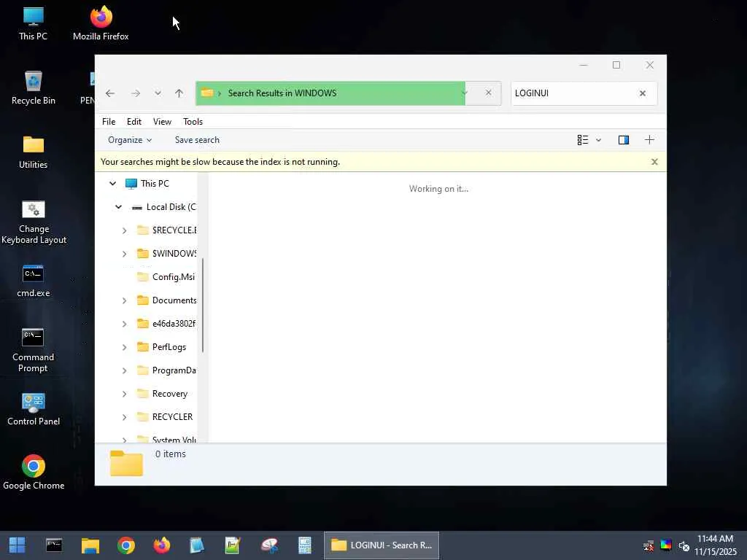Click the folder icon in address bar
Image resolution: width=747 pixels, height=560 pixels.
tap(207, 93)
